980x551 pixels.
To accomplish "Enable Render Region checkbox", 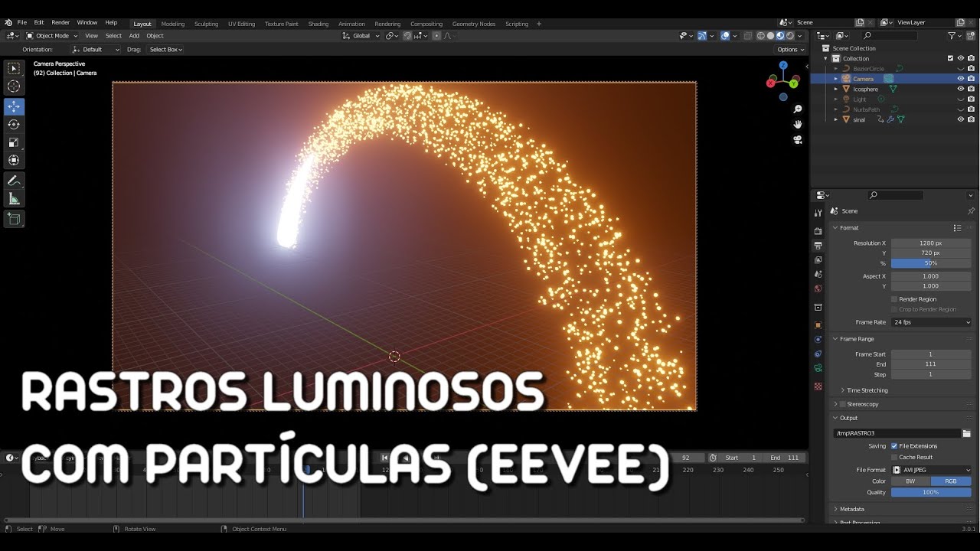I will (894, 299).
